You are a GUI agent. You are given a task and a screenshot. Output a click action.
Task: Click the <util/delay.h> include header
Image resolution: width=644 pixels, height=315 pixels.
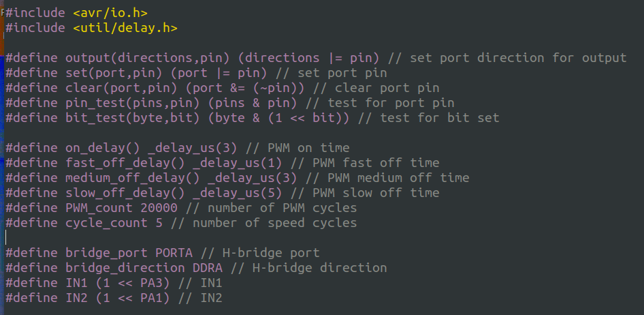coord(125,28)
